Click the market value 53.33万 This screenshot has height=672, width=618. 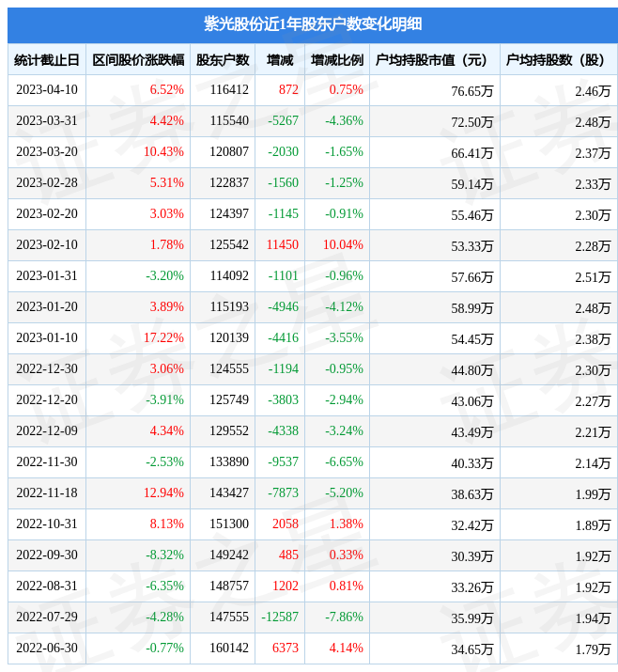point(472,246)
